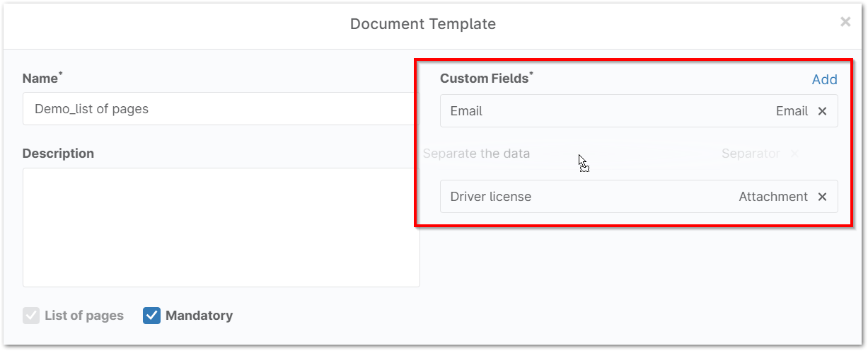The width and height of the screenshot is (868, 351).
Task: Click Add to create a custom field
Action: click(x=824, y=79)
